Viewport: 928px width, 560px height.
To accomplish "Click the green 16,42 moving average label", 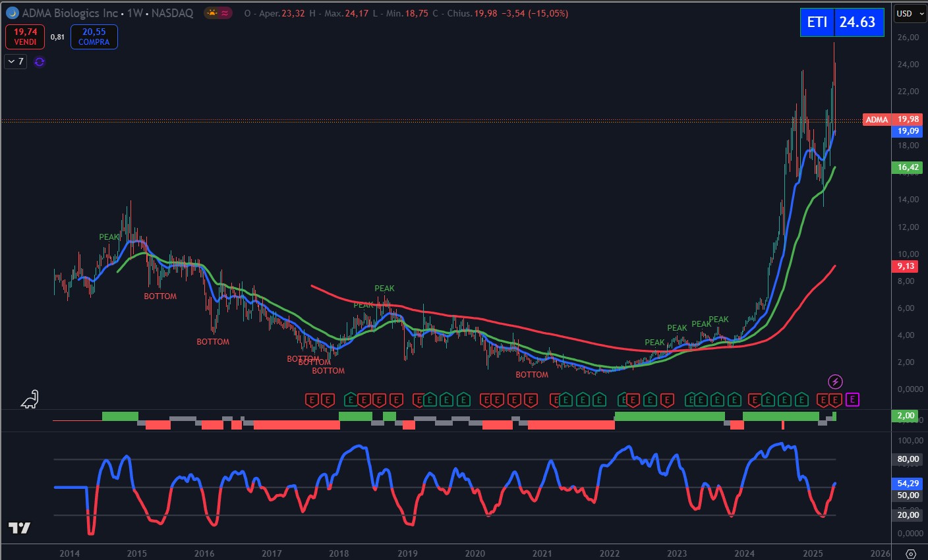I will 908,167.
